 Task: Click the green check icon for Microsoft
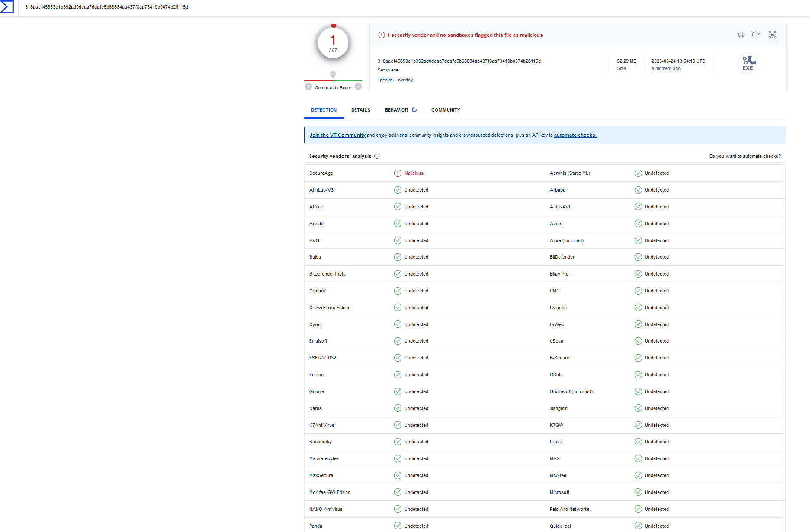[x=638, y=493]
